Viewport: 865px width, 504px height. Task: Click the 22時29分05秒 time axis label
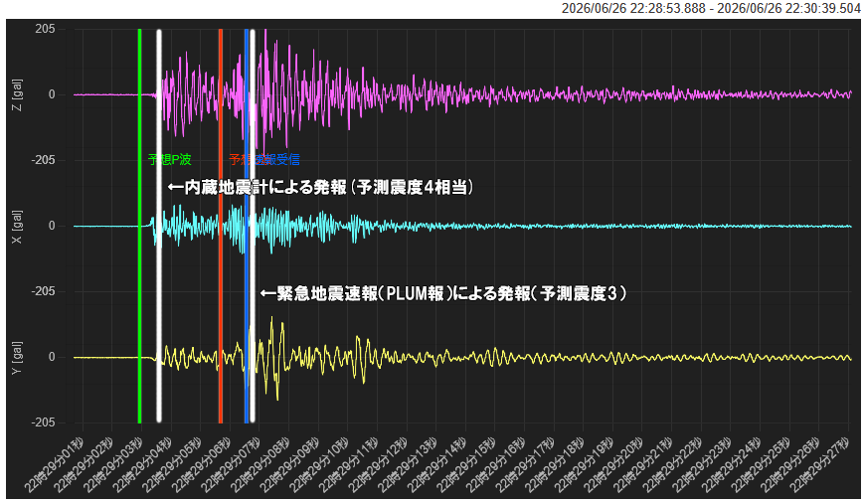pyautogui.click(x=173, y=463)
